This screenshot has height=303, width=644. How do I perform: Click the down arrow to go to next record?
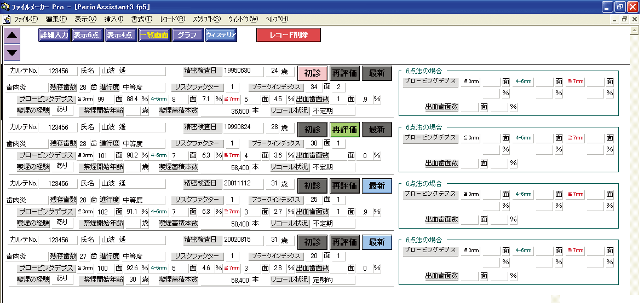(x=13, y=53)
